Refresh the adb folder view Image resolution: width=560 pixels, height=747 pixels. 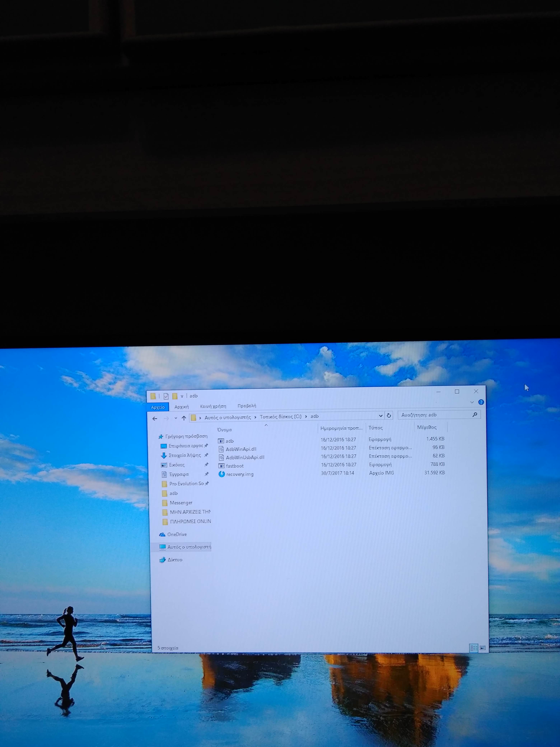click(389, 415)
